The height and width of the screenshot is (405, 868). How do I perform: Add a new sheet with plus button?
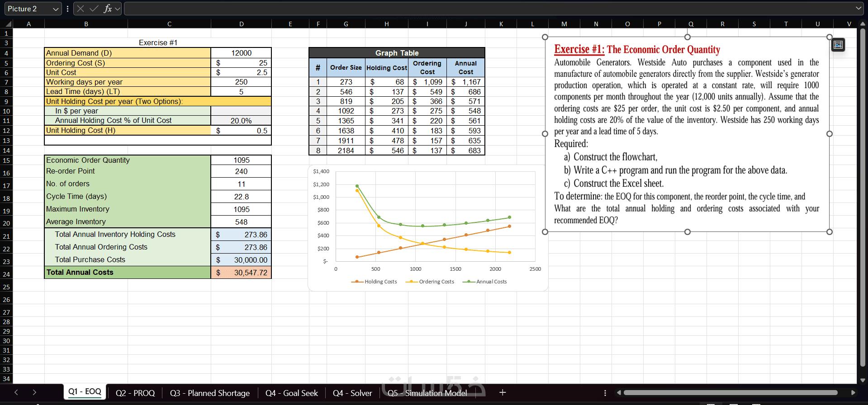[503, 392]
